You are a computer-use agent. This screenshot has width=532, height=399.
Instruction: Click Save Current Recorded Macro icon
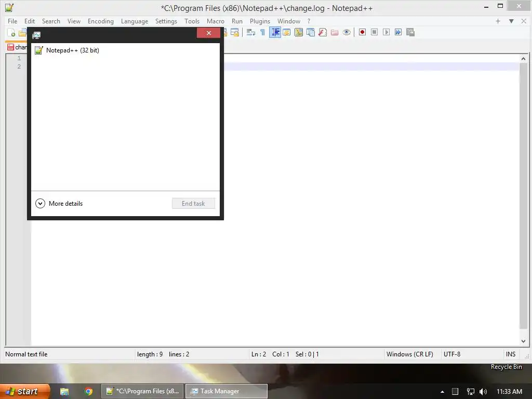point(410,32)
